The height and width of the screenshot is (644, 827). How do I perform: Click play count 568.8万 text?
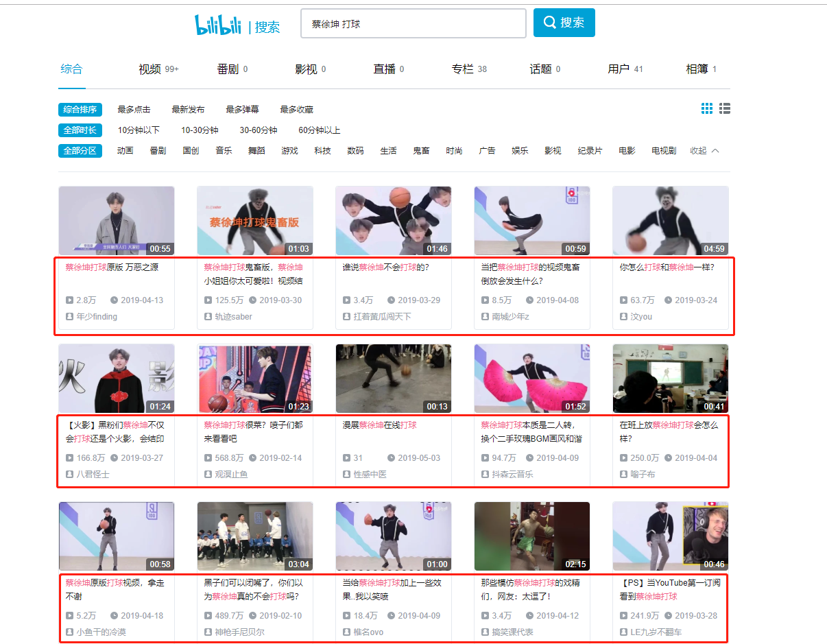pyautogui.click(x=229, y=458)
